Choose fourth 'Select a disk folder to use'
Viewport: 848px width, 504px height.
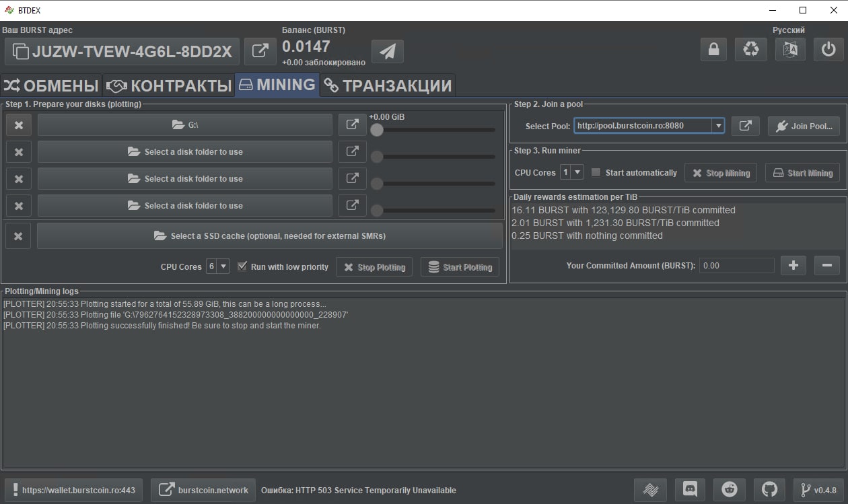185,206
